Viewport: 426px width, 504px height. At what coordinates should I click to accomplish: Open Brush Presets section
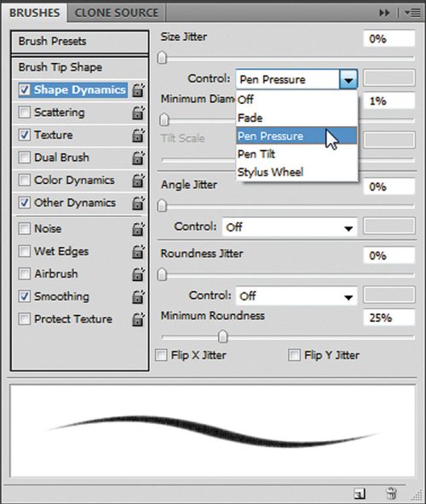[x=79, y=42]
